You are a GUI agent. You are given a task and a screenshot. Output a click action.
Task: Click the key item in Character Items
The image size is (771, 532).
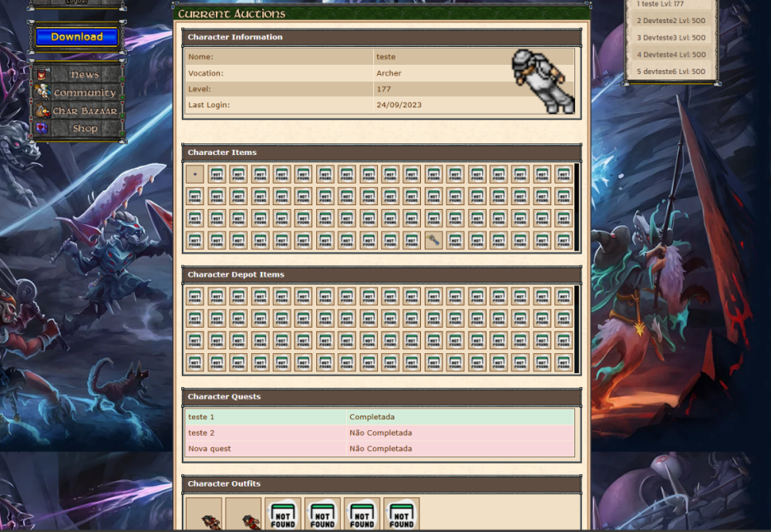pos(433,240)
